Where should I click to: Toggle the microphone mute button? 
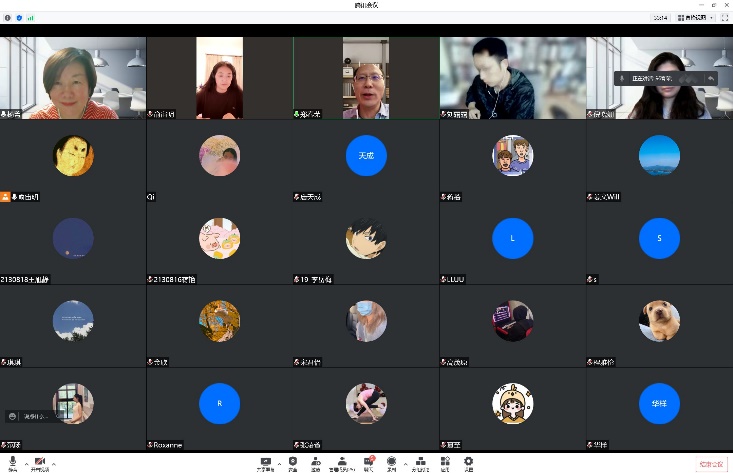pos(13,463)
